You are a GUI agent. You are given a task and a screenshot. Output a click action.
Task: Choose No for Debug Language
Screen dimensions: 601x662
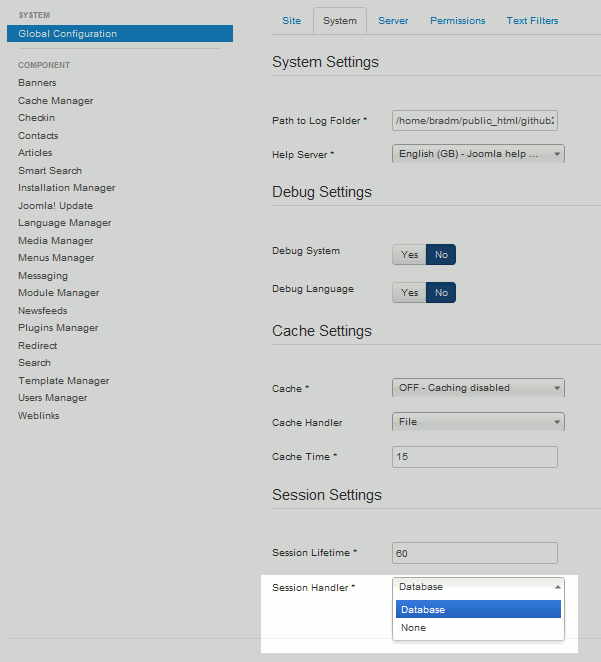coord(441,293)
